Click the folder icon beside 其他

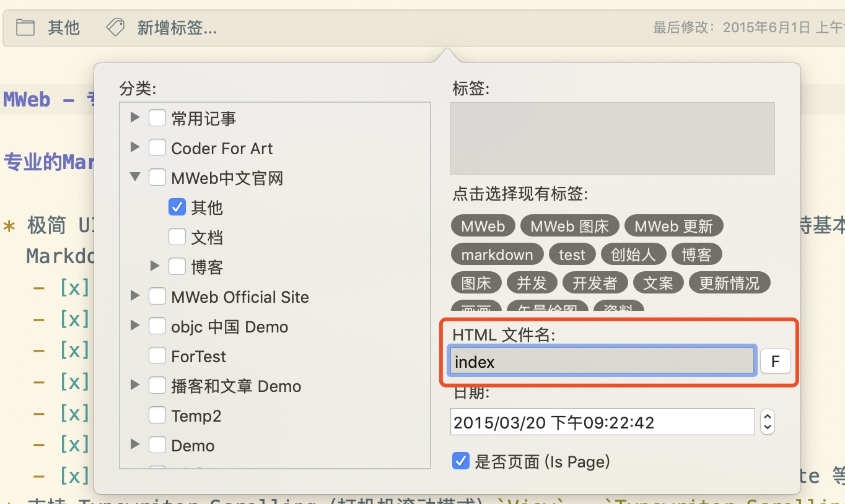pyautogui.click(x=25, y=28)
